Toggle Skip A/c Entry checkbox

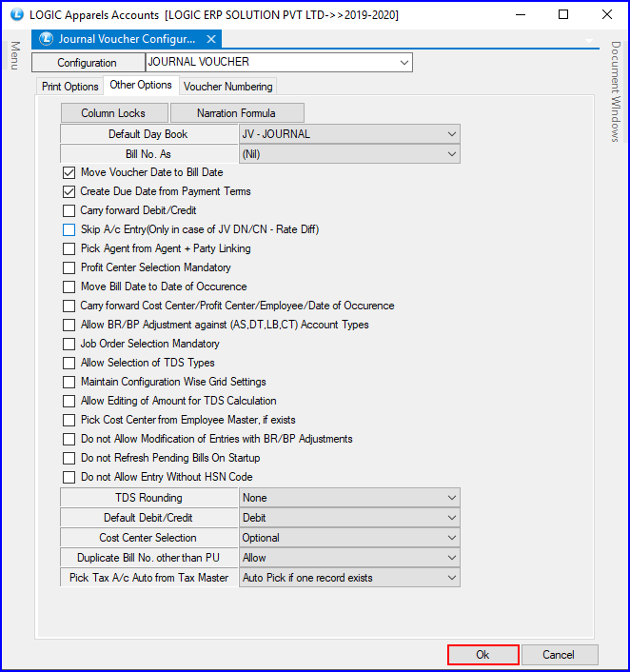(x=69, y=229)
